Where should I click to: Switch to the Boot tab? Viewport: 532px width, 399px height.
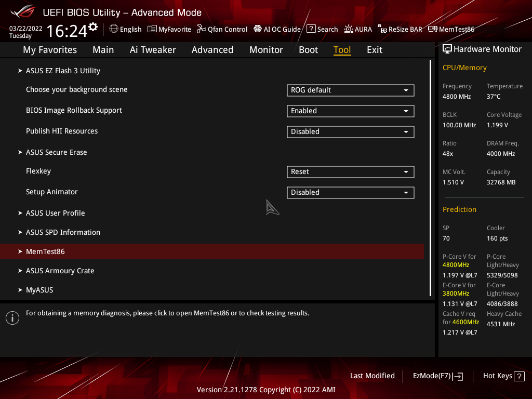(x=308, y=50)
